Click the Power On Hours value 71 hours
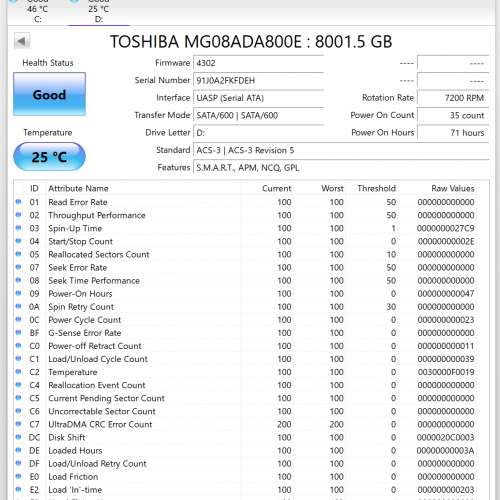Screen dimensions: 500x500 pyautogui.click(x=453, y=133)
